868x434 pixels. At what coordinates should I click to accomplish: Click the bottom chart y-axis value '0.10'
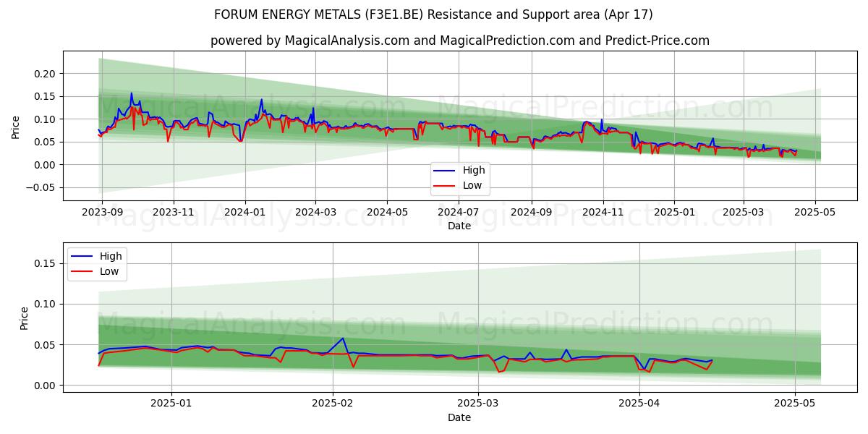(45, 304)
